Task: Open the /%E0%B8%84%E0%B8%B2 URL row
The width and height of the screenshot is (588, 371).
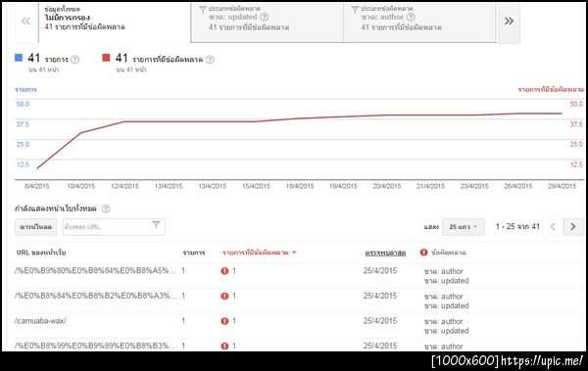Action: 95,296
